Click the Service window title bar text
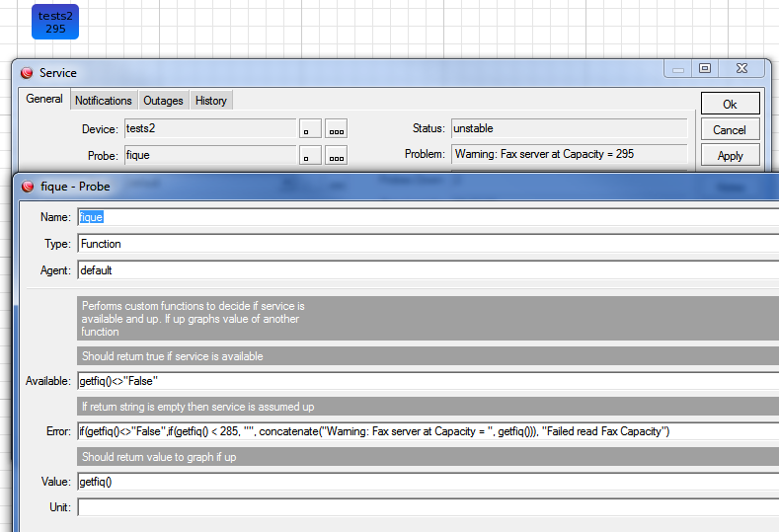 (58, 73)
